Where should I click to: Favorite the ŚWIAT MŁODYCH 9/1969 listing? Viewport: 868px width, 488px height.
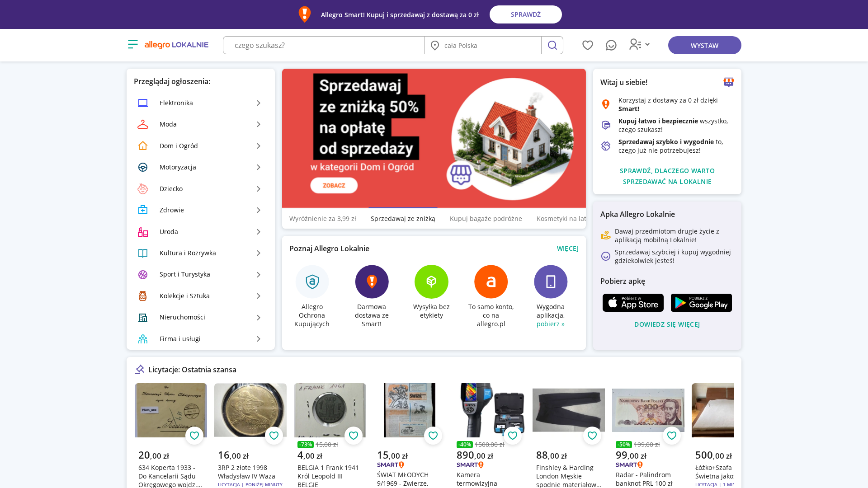433,436
